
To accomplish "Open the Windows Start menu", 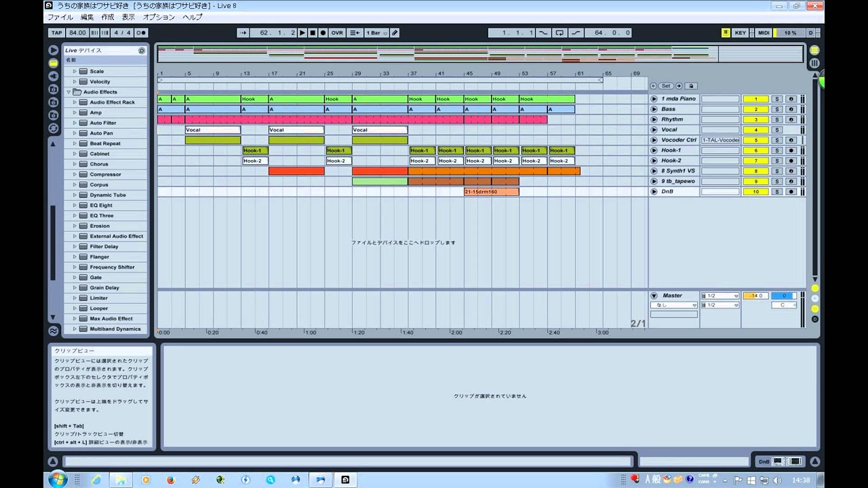I will (x=57, y=479).
